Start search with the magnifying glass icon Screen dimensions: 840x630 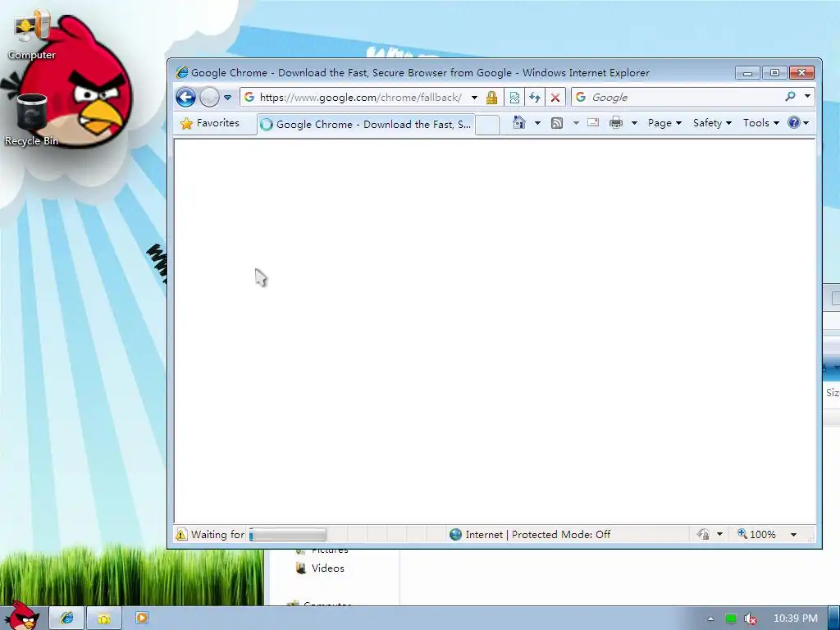coord(790,97)
